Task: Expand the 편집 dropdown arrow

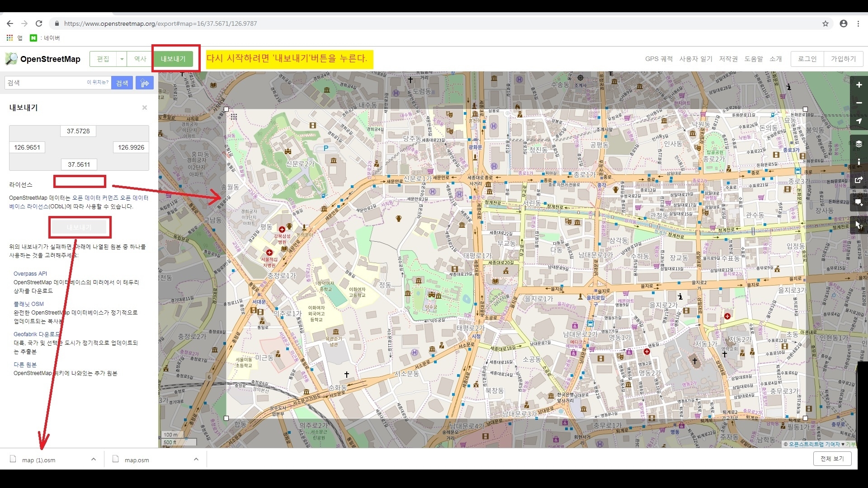Action: [x=122, y=59]
